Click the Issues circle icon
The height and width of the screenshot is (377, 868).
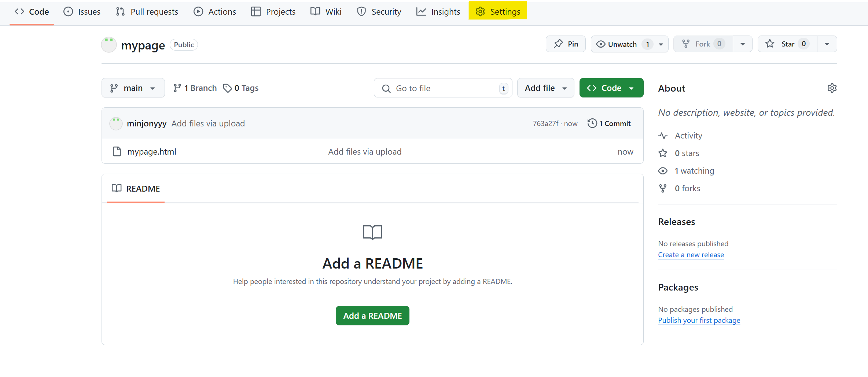[68, 12]
